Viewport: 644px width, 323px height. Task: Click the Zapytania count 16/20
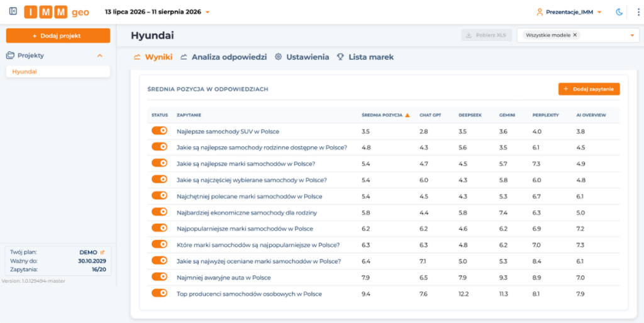[99, 269]
